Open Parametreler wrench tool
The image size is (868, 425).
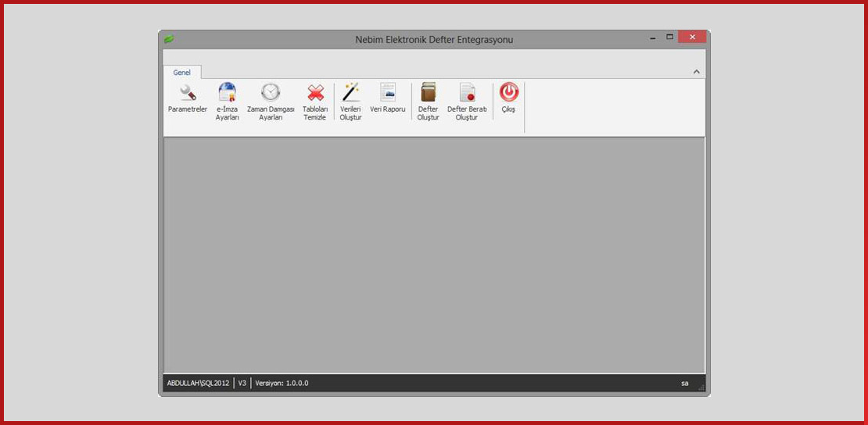188,99
